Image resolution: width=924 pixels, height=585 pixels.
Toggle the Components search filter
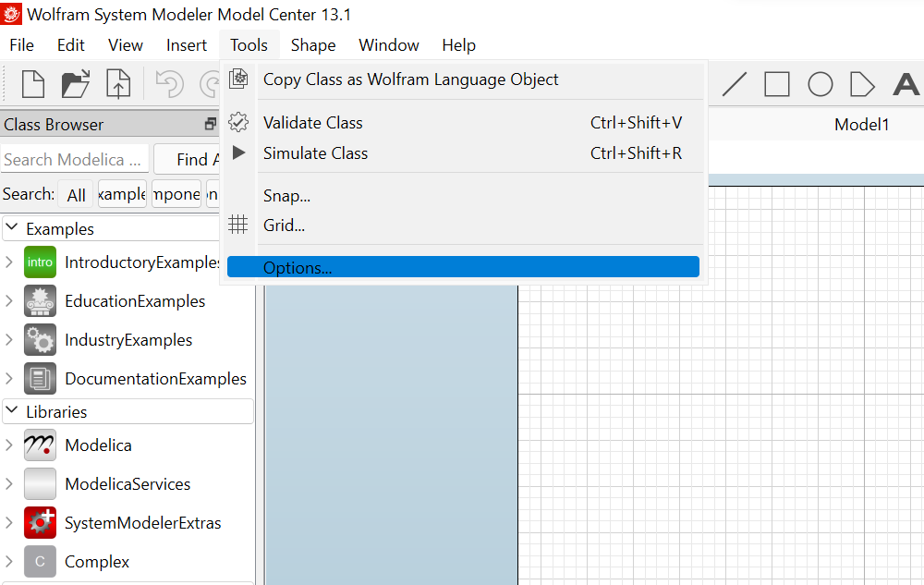tap(177, 194)
